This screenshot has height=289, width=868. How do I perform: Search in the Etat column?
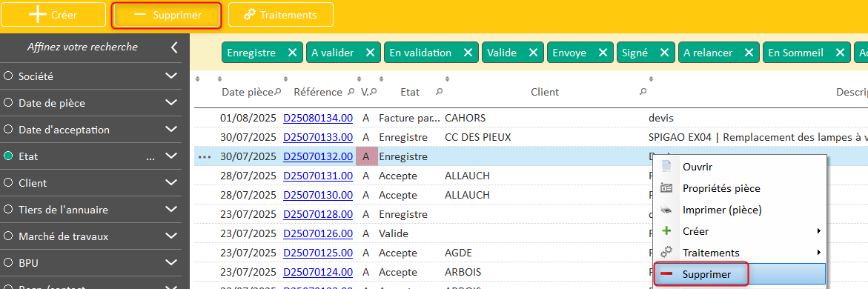tap(439, 91)
